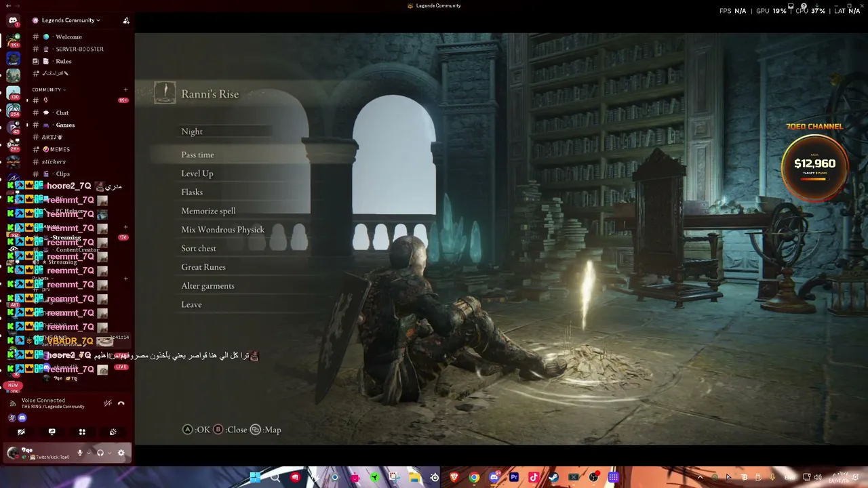The width and height of the screenshot is (868, 488).
Task: Open Discord user settings gear
Action: (121, 453)
